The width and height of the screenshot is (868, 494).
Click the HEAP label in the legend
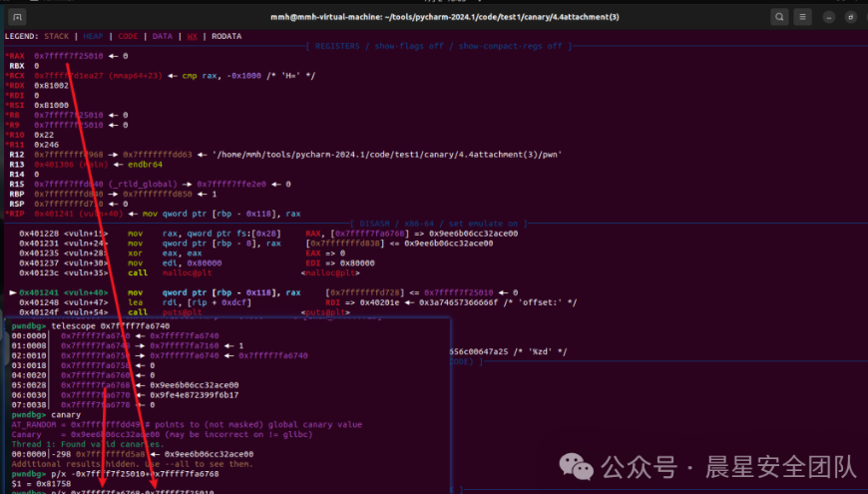(x=93, y=36)
